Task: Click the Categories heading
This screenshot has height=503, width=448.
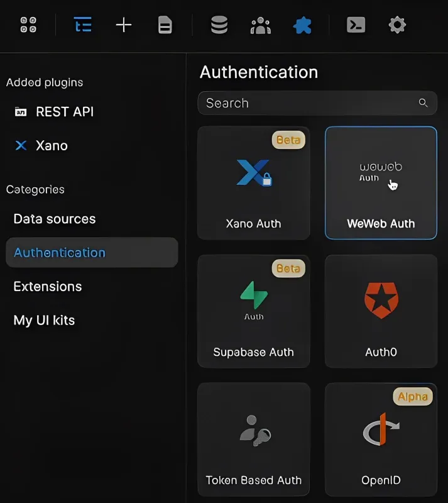Action: tap(35, 190)
